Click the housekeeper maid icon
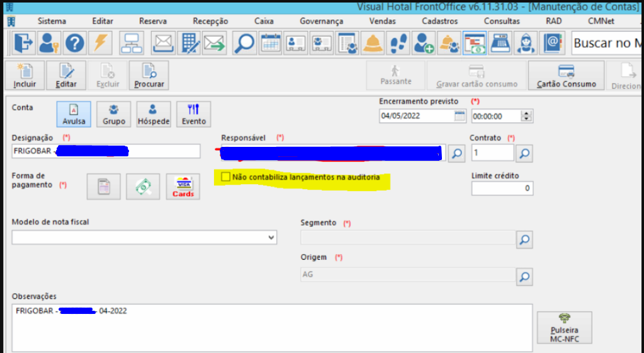Viewport: 644px width, 353px height. click(x=526, y=43)
